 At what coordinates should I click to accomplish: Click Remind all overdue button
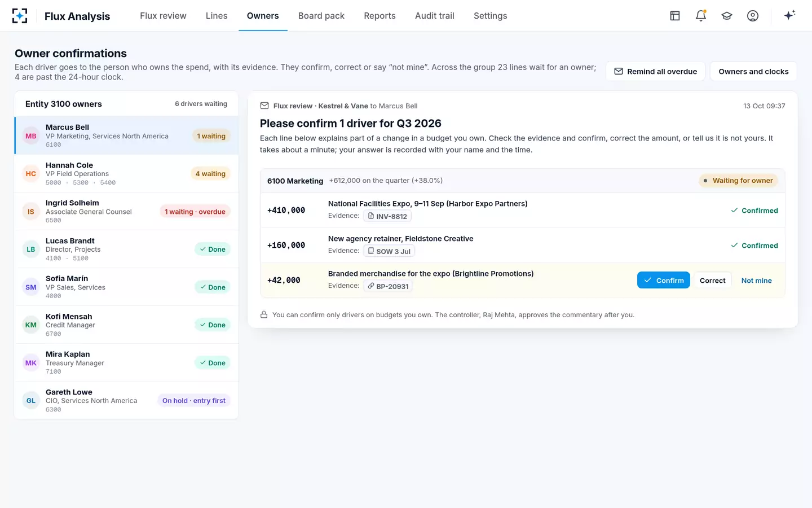click(x=655, y=71)
